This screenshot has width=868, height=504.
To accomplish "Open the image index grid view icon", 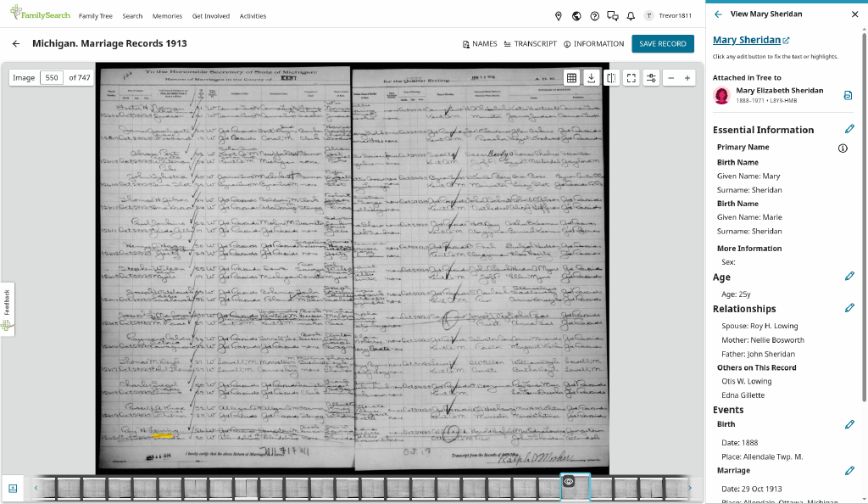I will [x=571, y=78].
